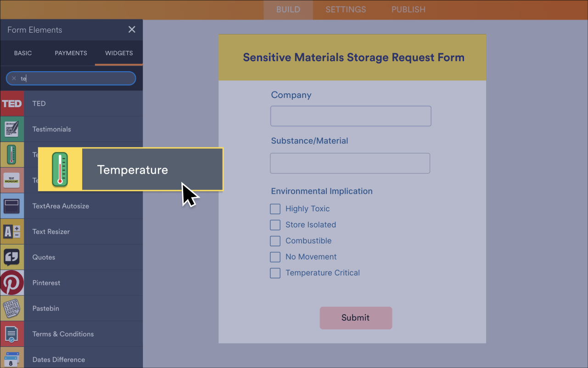Image resolution: width=588 pixels, height=368 pixels.
Task: Click the Text Resizer widget icon
Action: coord(12,231)
